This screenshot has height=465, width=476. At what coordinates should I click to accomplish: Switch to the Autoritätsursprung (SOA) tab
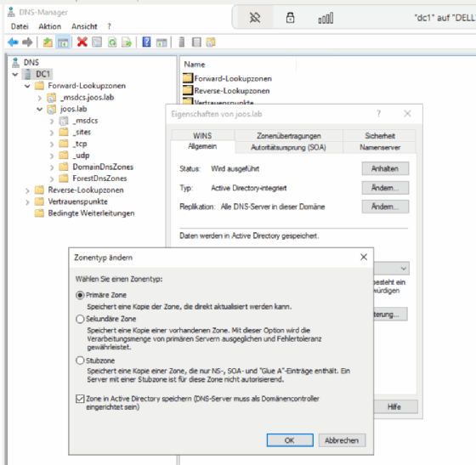pyautogui.click(x=289, y=148)
